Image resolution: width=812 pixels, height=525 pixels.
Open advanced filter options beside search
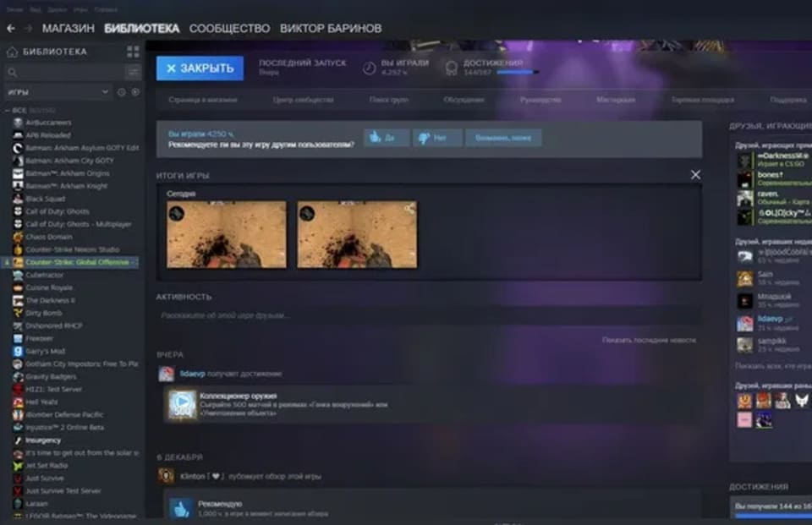click(133, 72)
